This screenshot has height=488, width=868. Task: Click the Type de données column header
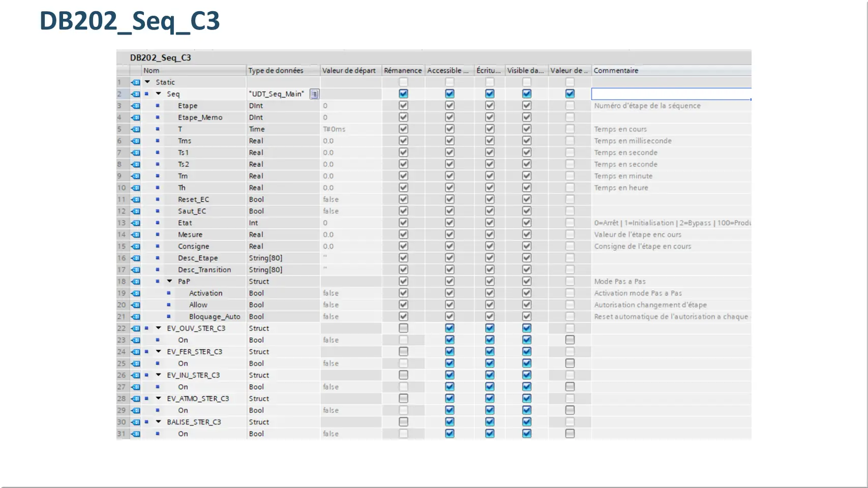(x=283, y=71)
